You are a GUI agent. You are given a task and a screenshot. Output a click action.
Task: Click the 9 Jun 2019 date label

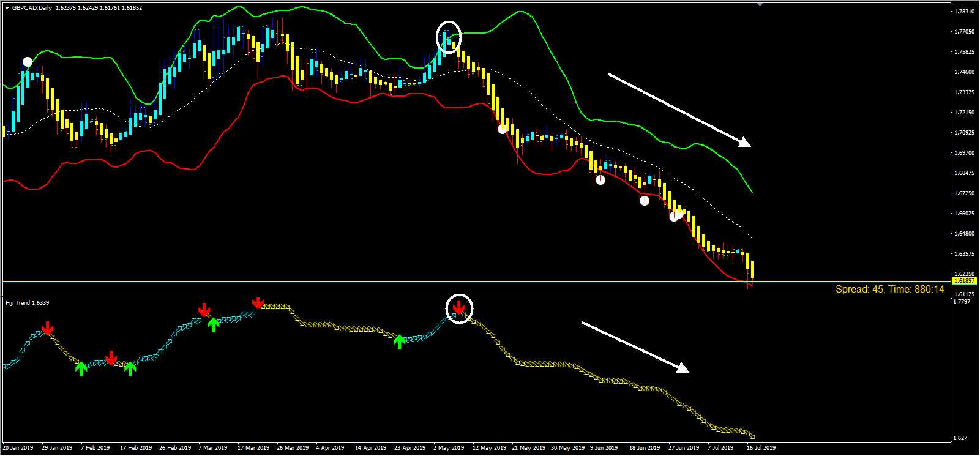[x=605, y=448]
